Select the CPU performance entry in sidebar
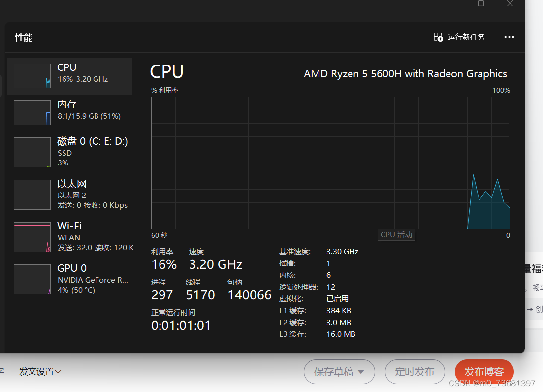 click(x=70, y=76)
